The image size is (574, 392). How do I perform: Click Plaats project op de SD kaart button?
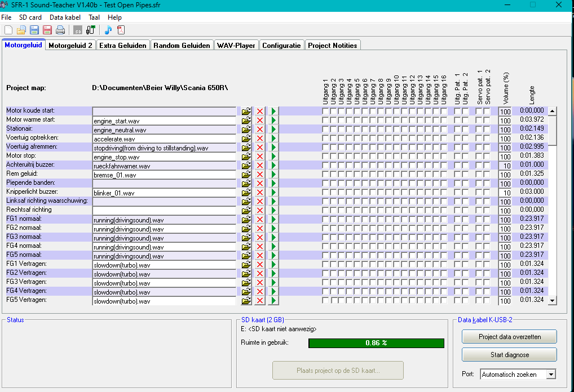coord(338,371)
